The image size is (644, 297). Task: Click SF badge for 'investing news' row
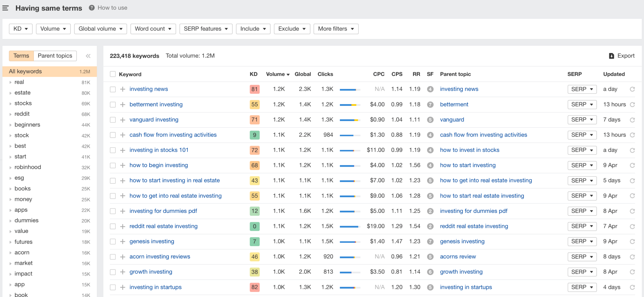pos(430,89)
